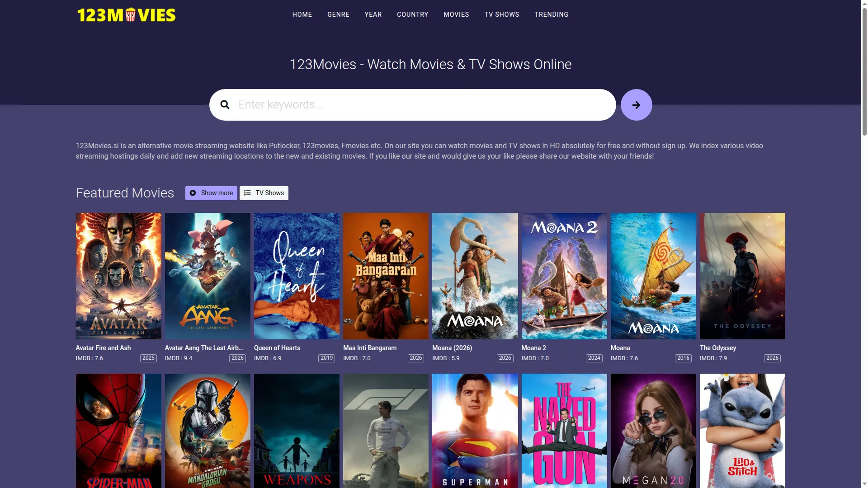Open the Superman poster
Screen dimensions: 868x488
coord(475,431)
